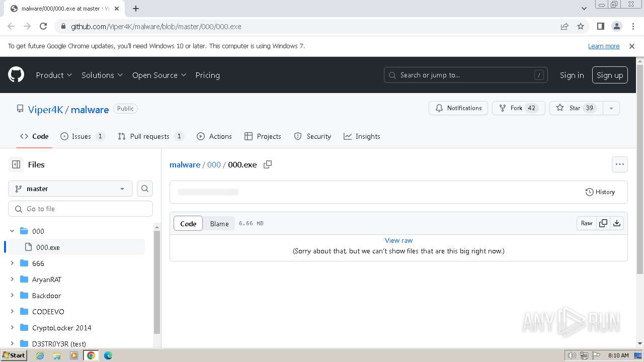Open the Pull requests tab
The image size is (644, 362).
coord(151,136)
